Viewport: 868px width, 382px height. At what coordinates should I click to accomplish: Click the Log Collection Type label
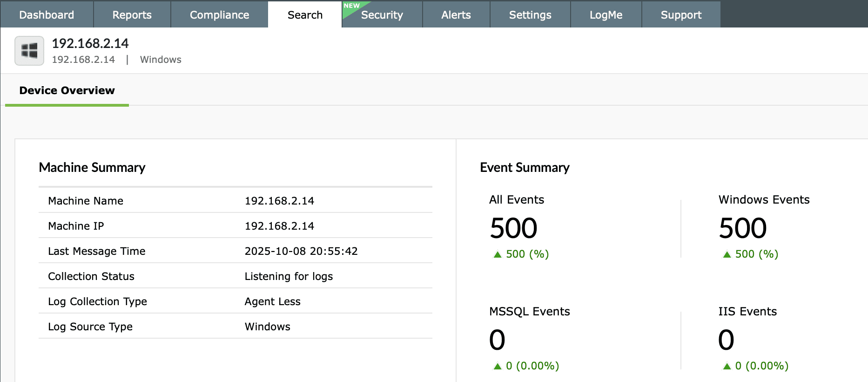tap(97, 301)
